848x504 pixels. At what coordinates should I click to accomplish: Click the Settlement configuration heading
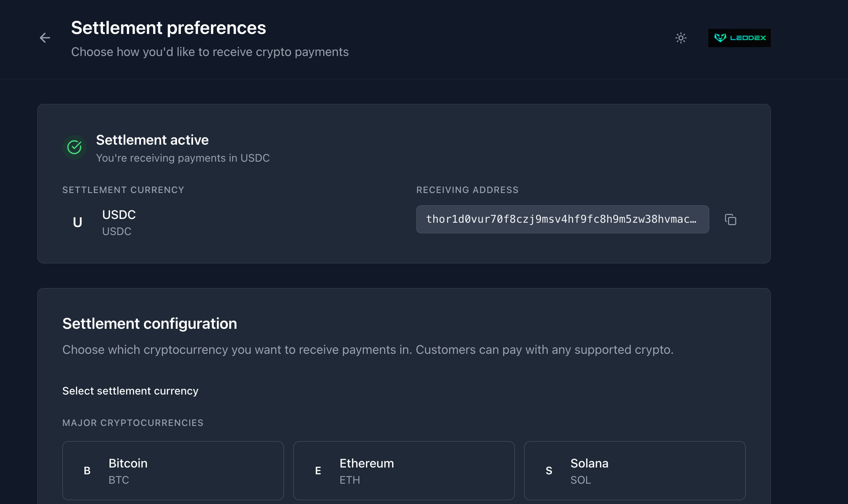click(x=149, y=324)
